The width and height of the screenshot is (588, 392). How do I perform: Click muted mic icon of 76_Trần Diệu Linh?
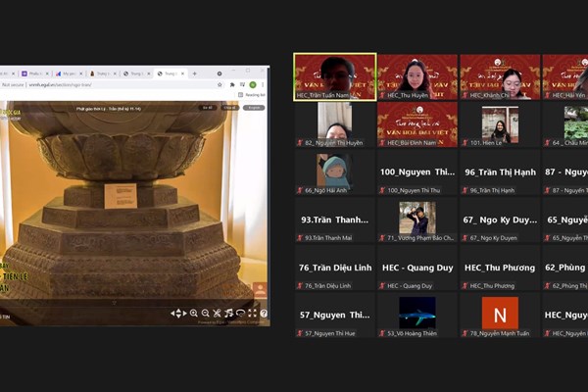click(x=300, y=285)
